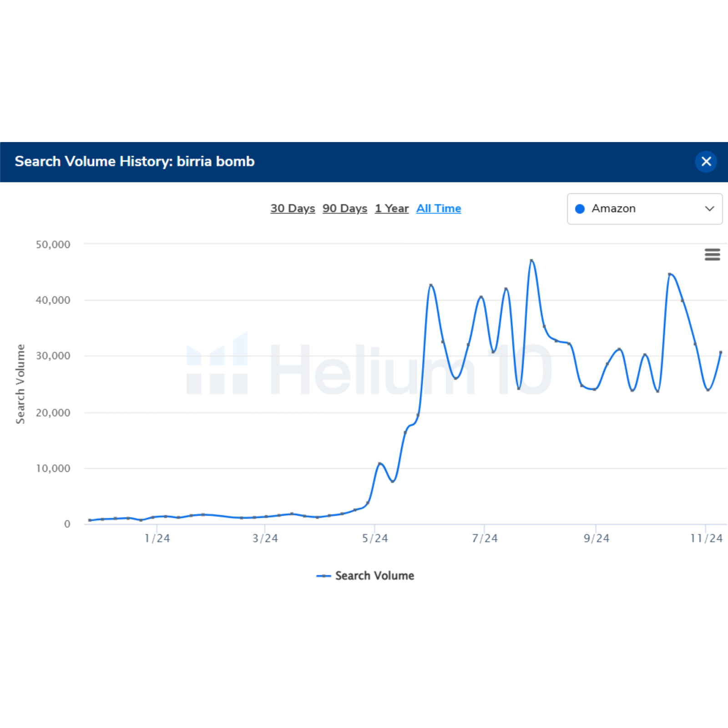Open the chart hamburger menu
This screenshot has width=728, height=728.
tap(712, 254)
